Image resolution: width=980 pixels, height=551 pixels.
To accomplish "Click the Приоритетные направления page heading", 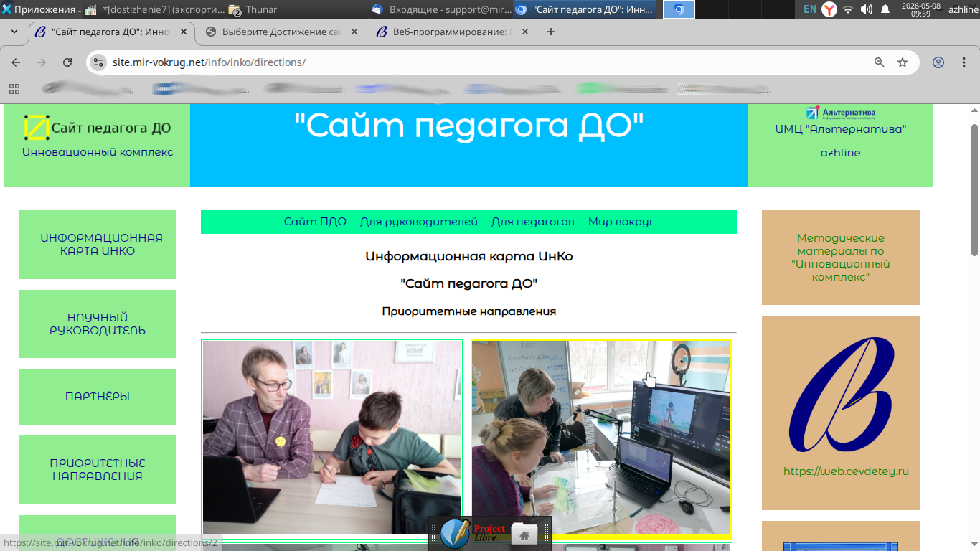I will [469, 311].
